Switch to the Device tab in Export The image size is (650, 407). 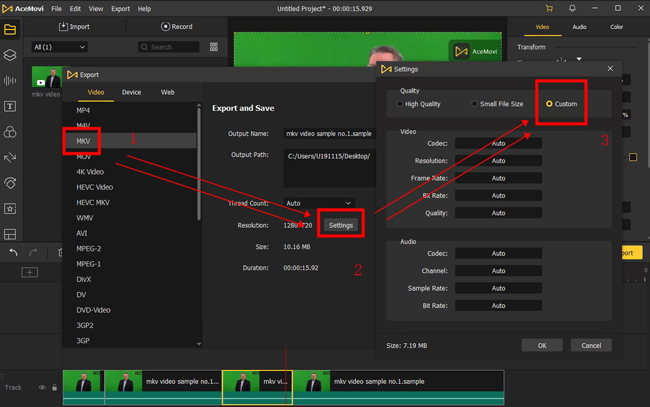pyautogui.click(x=131, y=92)
